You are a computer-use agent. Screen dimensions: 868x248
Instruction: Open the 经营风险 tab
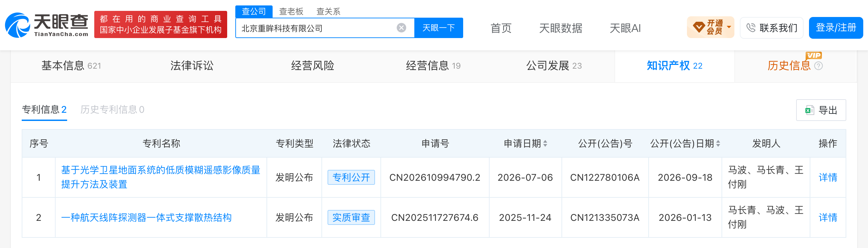(x=313, y=66)
